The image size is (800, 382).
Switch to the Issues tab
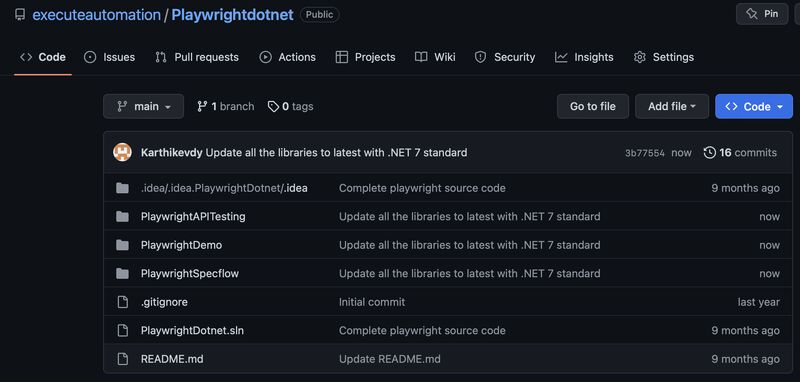click(110, 57)
